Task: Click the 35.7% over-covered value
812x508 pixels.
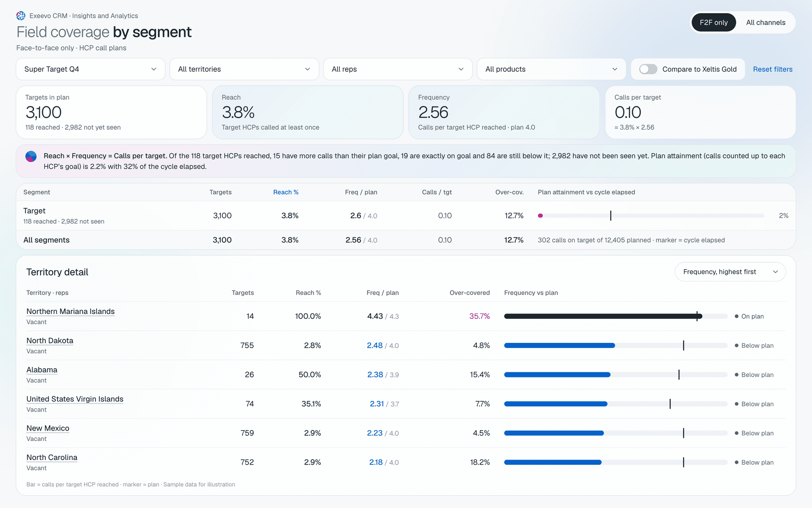Action: [479, 316]
